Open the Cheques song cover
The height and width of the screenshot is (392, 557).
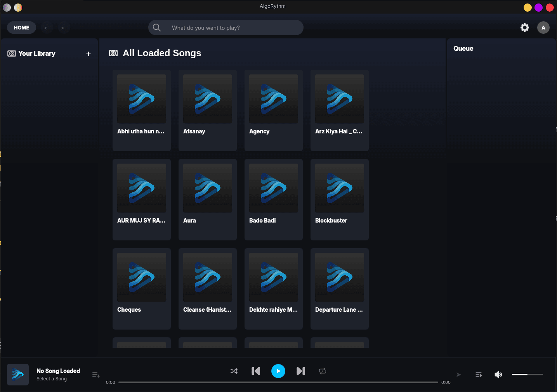pos(142,277)
